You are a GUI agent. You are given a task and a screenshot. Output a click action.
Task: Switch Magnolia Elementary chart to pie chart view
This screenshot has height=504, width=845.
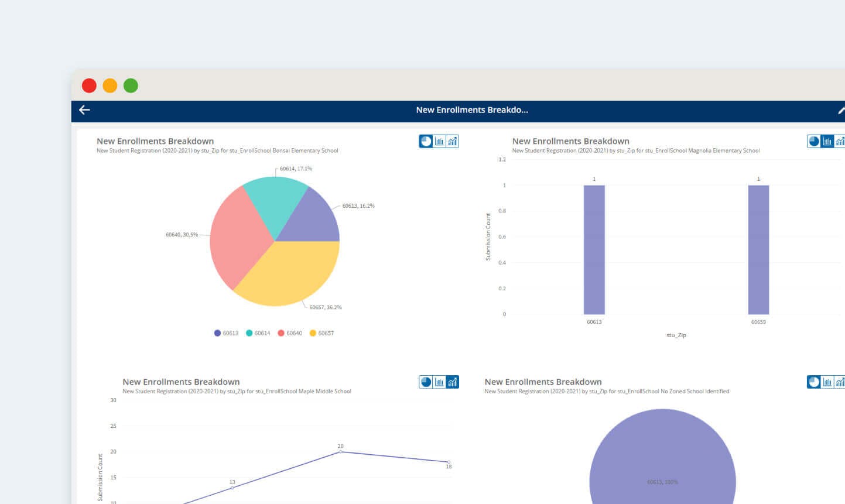(x=814, y=141)
